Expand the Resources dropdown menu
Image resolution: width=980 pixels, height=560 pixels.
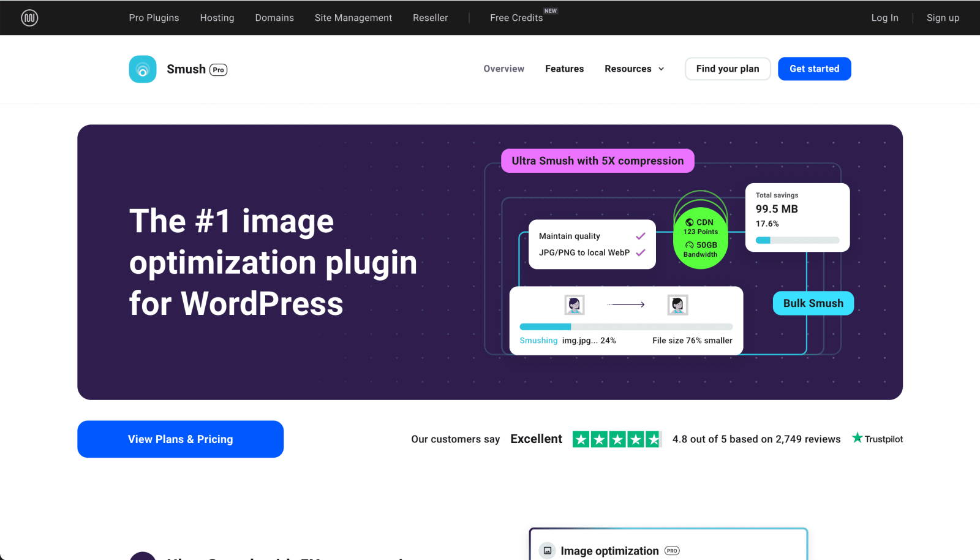click(x=634, y=69)
